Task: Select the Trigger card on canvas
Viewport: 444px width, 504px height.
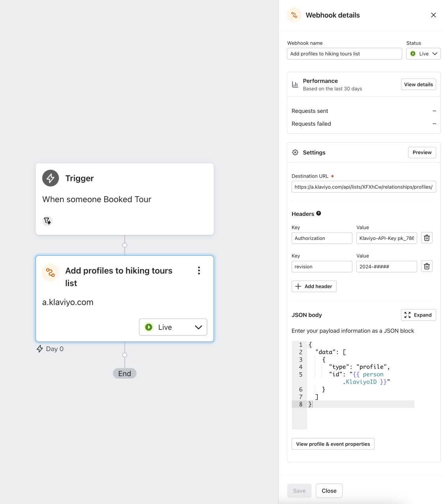Action: (x=125, y=199)
